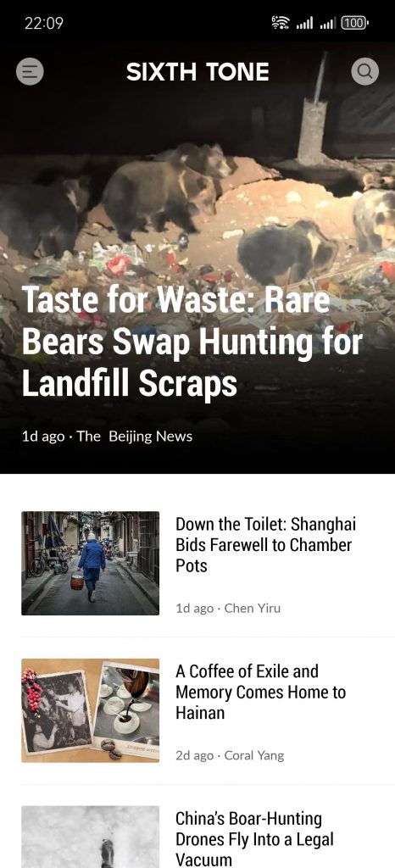The image size is (395, 868).
Task: Open Coffee of Exile Hainan headline
Action: (260, 692)
